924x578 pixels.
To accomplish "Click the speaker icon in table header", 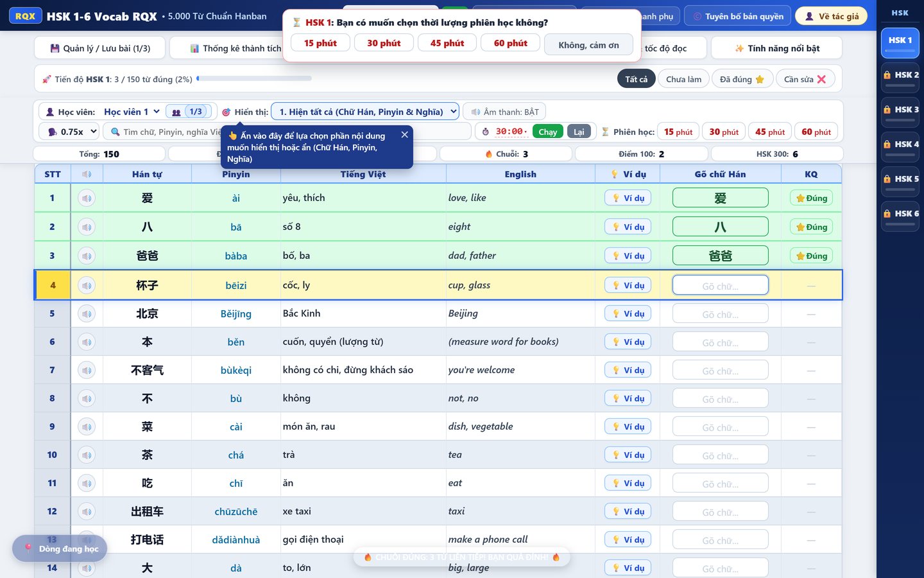I will tap(87, 174).
